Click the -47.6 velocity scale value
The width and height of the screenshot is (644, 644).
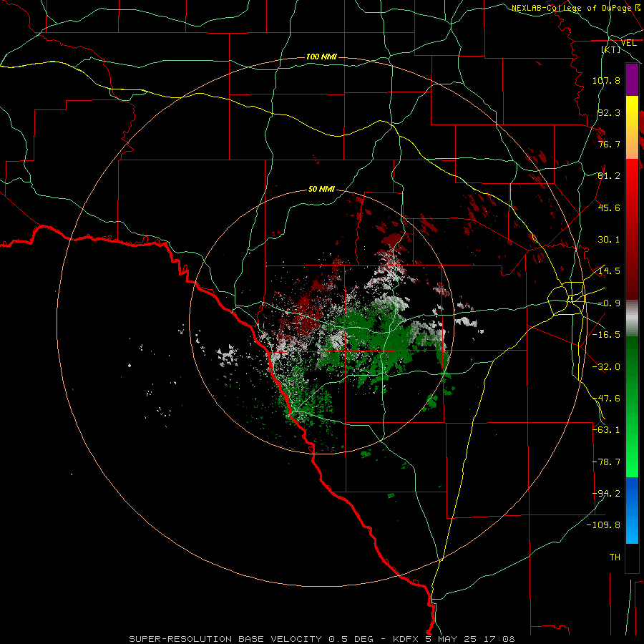606,399
